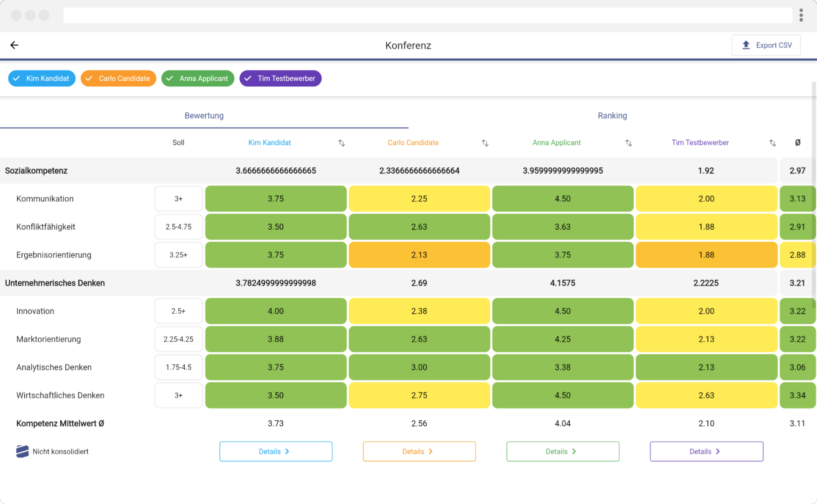Expand the Sozialkompetenz category row

tap(36, 171)
